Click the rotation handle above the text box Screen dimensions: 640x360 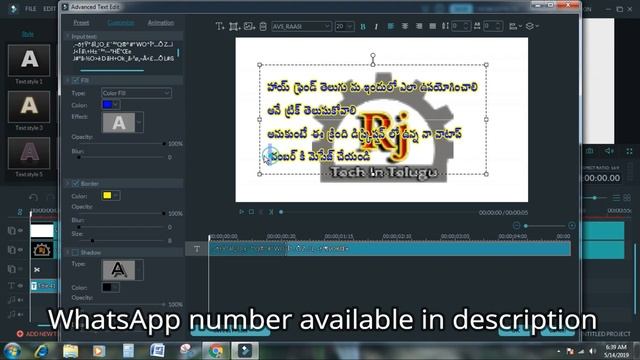(x=373, y=55)
